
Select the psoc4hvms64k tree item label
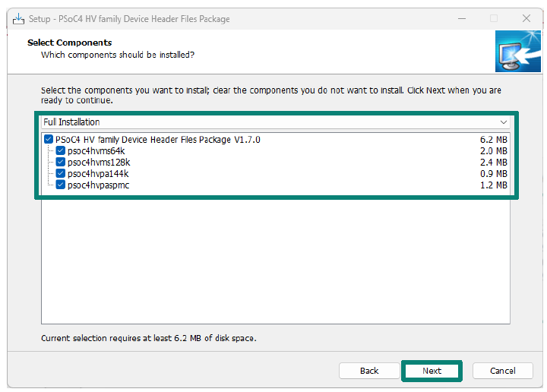pos(96,151)
